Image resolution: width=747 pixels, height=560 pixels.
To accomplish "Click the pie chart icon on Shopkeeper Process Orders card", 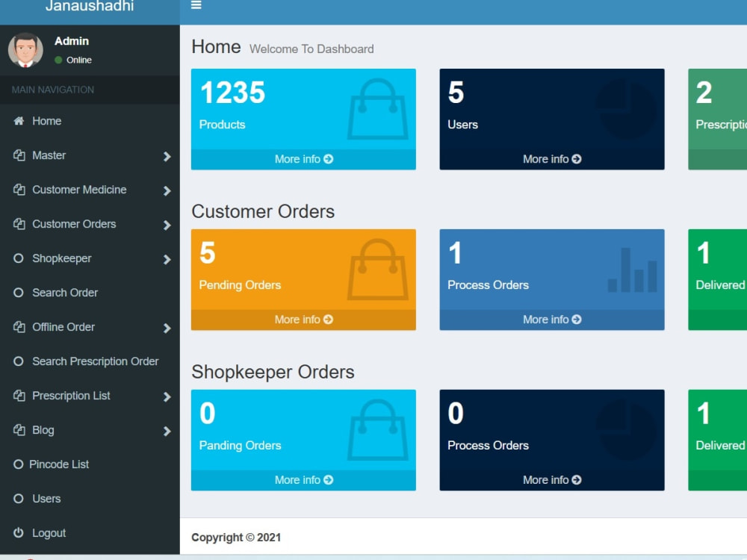I will pyautogui.click(x=626, y=430).
